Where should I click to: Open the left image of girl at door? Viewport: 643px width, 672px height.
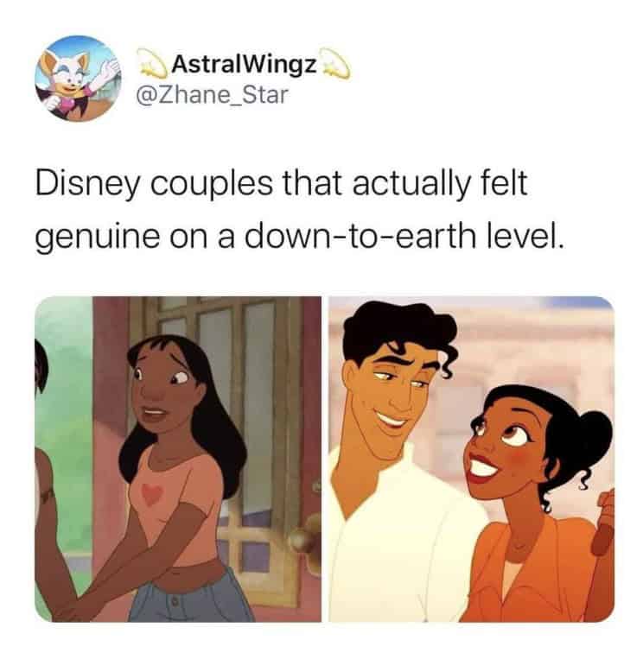178,459
